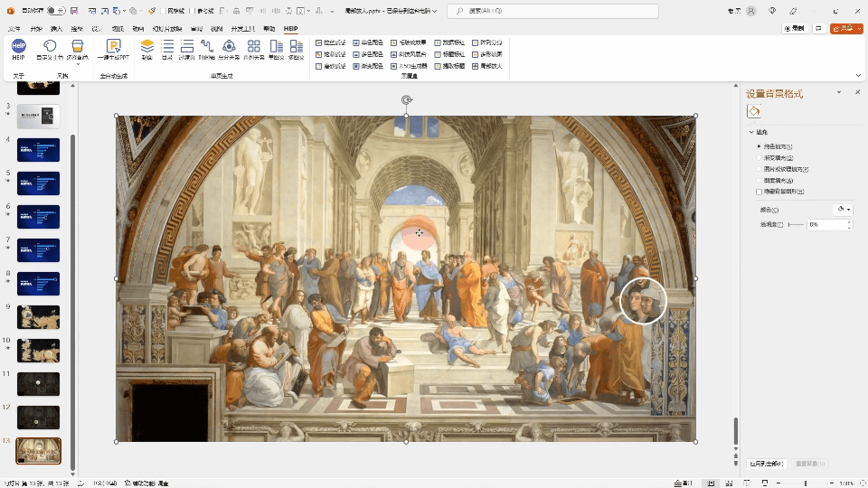
Task: Click the search box in title bar
Action: click(553, 11)
